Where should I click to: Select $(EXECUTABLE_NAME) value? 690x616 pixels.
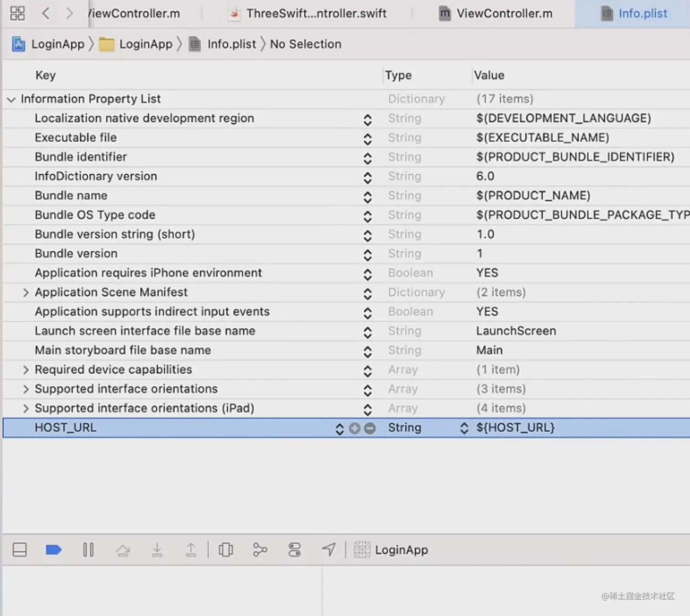click(543, 137)
